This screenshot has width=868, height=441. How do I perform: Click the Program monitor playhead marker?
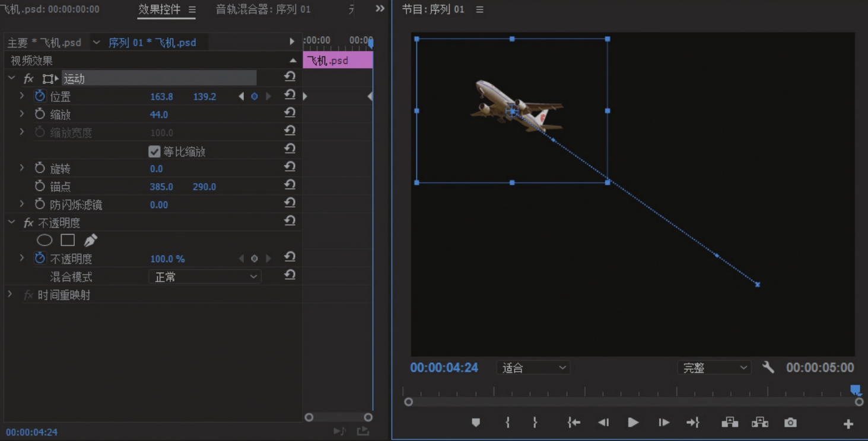click(x=855, y=389)
